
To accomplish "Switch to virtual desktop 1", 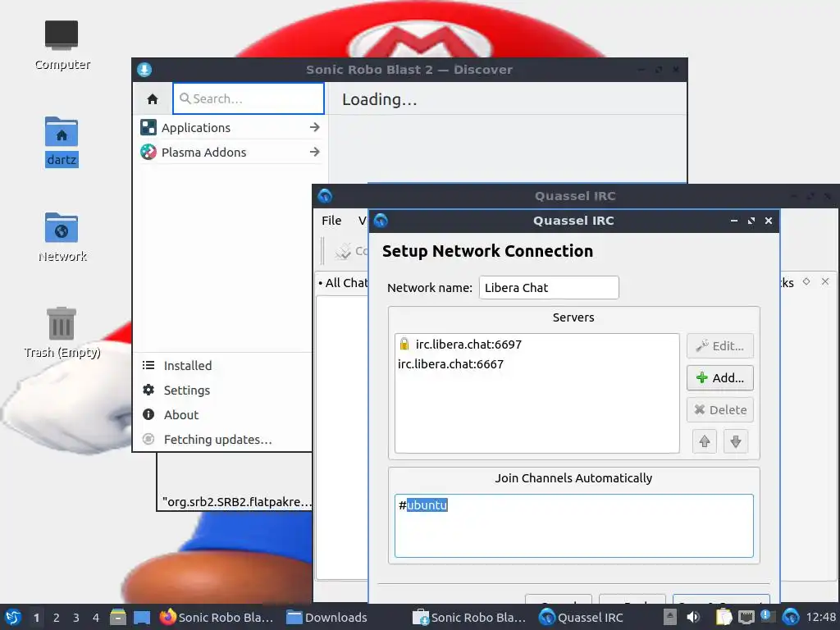I will [36, 618].
